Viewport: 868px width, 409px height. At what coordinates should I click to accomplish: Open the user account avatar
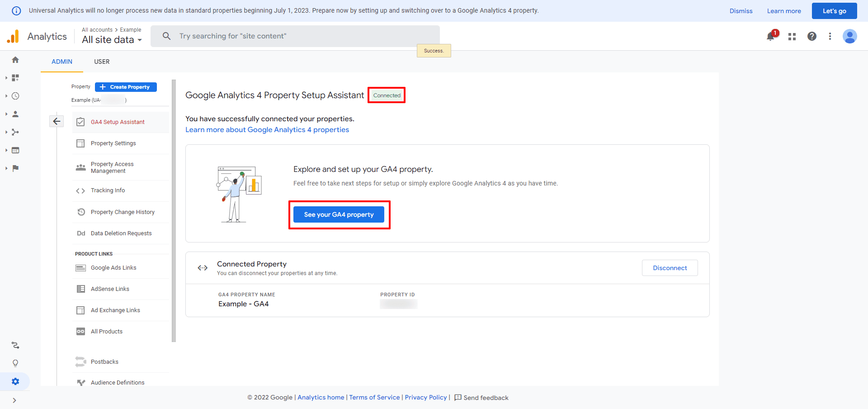click(x=850, y=36)
